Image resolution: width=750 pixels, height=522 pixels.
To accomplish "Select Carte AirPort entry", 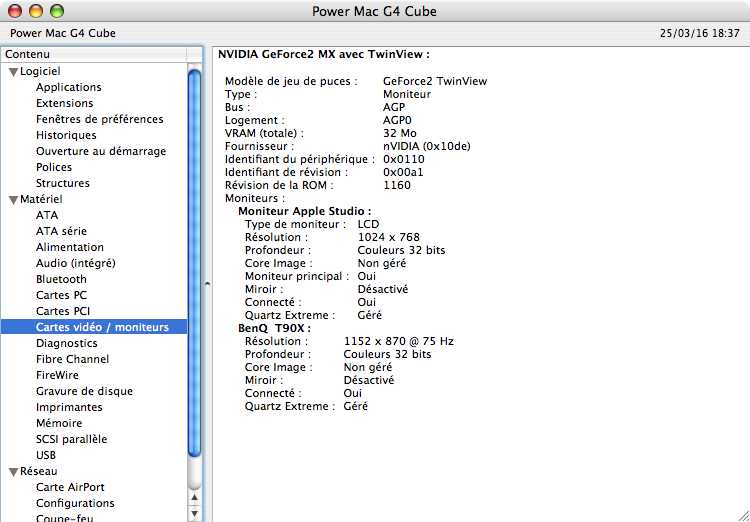I will (70, 487).
